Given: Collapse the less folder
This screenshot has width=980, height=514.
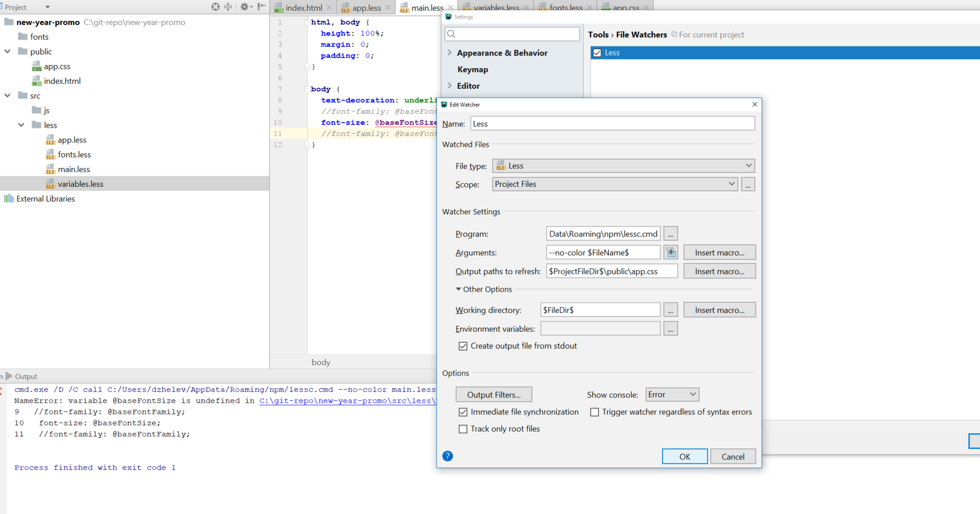Looking at the screenshot, I should (x=21, y=125).
